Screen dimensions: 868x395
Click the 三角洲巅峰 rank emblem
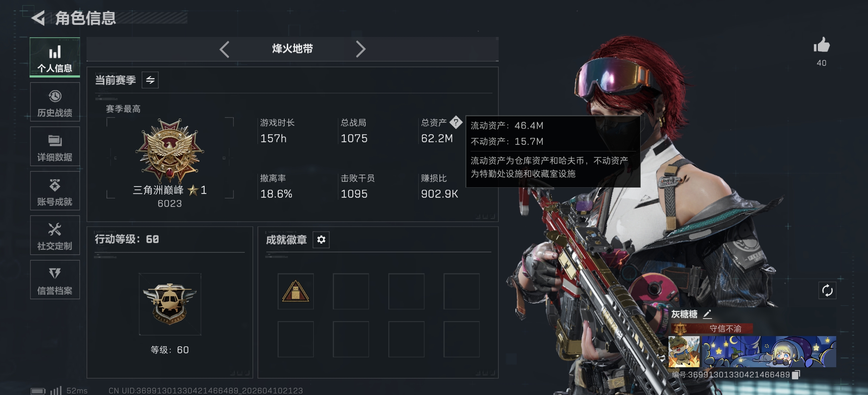point(170,150)
